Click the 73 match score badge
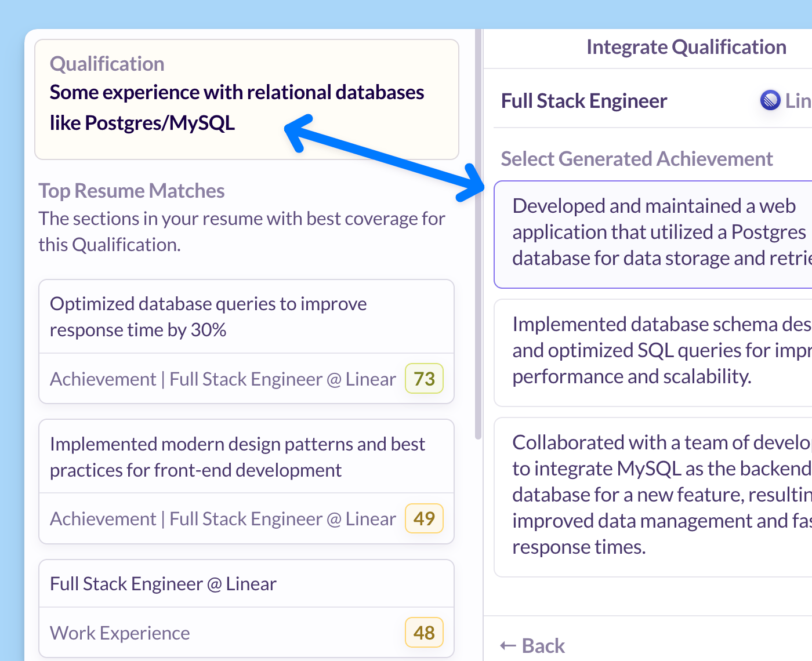Viewport: 812px width, 661px height. (x=424, y=379)
